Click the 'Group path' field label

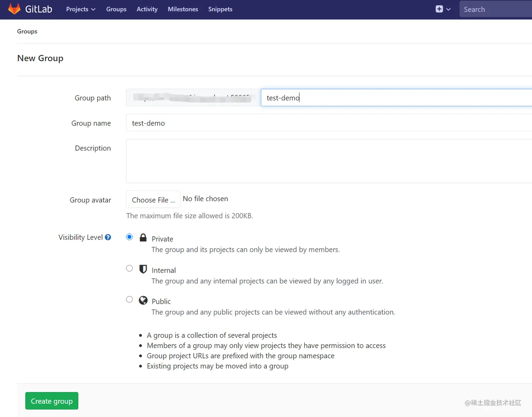coord(93,98)
